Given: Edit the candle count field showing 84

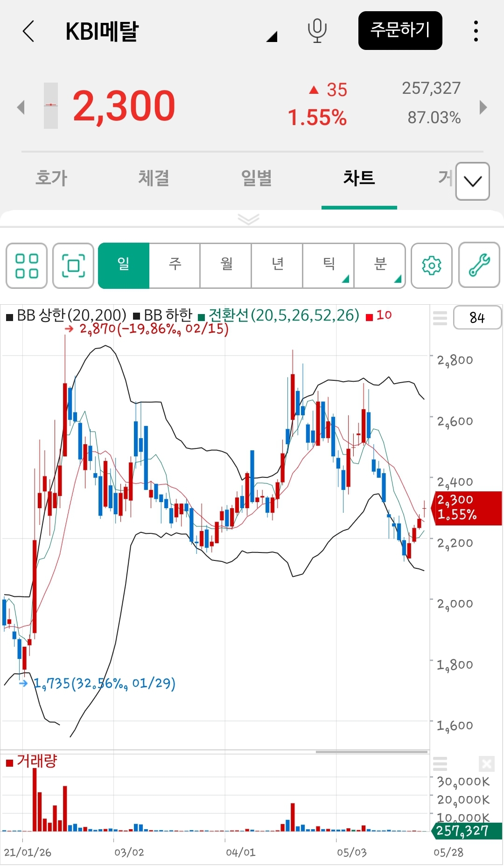Looking at the screenshot, I should (x=477, y=317).
